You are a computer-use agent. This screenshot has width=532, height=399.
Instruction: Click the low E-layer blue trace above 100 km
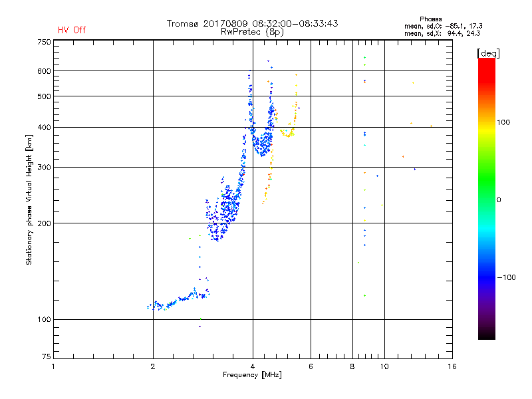(178, 300)
